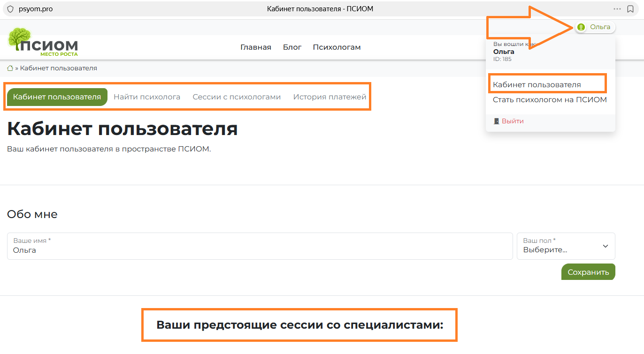Expand the Ваш пол dropdown

click(x=566, y=246)
